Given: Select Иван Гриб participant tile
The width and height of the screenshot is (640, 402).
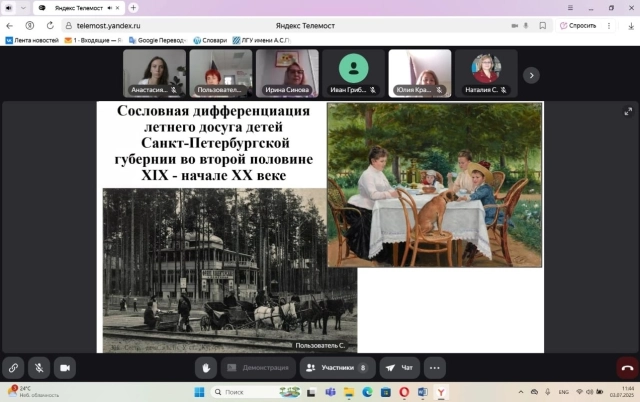Looking at the screenshot, I should point(353,73).
